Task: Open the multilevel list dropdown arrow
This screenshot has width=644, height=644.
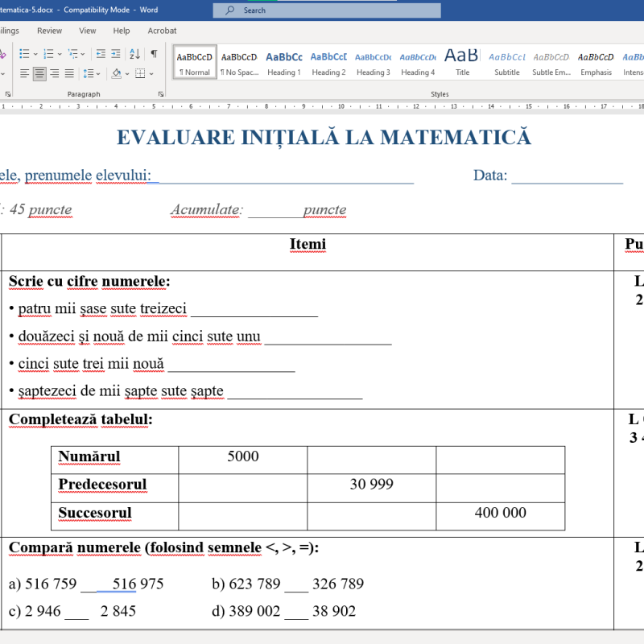Action: pyautogui.click(x=83, y=54)
